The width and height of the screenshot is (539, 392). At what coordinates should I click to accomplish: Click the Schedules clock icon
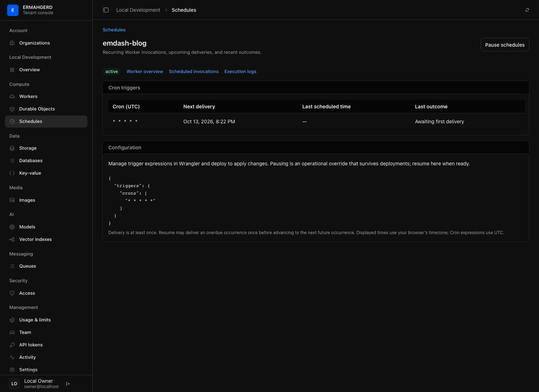point(12,122)
